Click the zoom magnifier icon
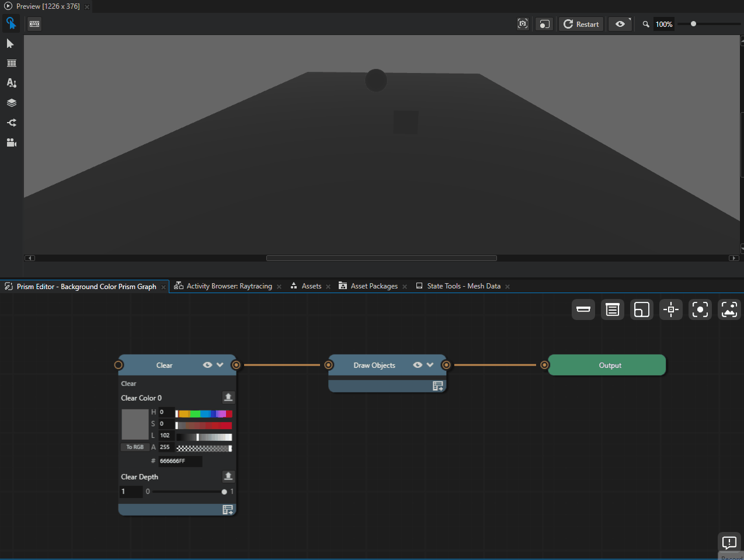 coord(646,24)
